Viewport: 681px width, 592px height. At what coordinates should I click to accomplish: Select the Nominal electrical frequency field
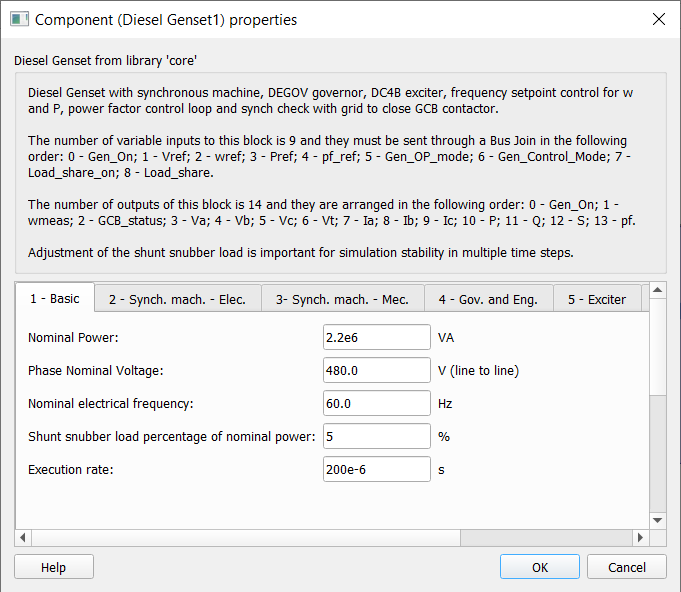pos(377,404)
